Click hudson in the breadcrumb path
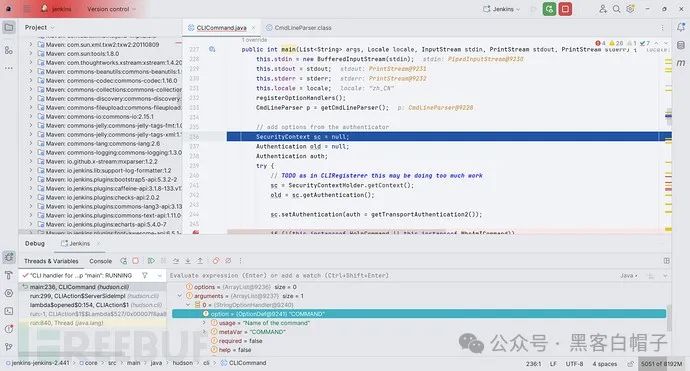 [x=183, y=363]
